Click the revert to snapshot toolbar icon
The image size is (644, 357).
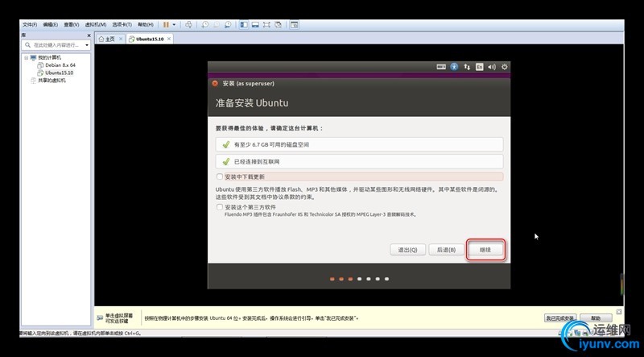point(216,25)
